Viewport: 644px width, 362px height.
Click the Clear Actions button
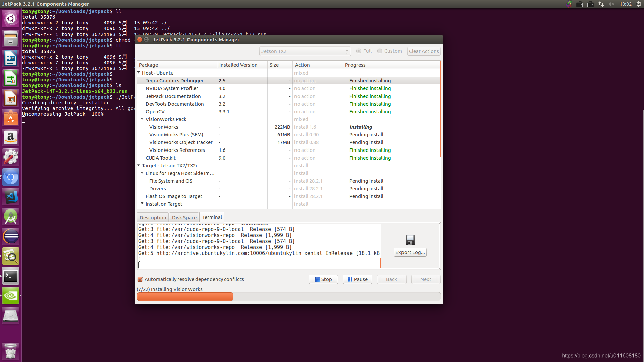424,51
